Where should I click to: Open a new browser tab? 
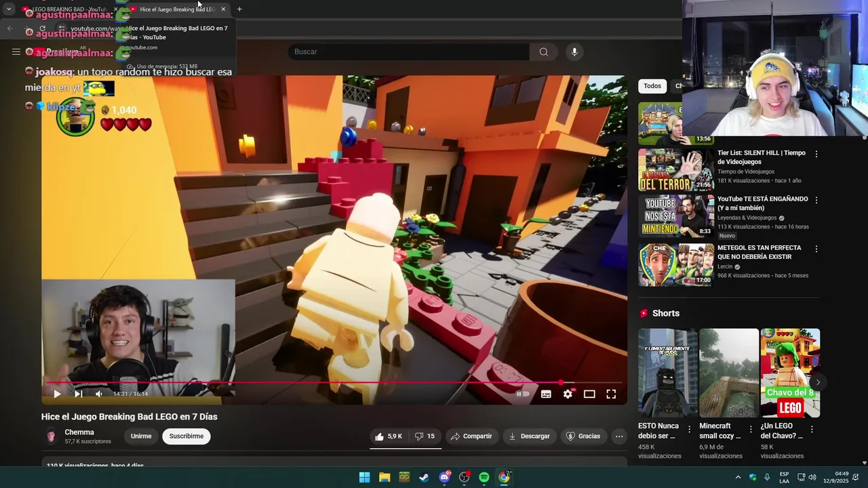point(239,9)
